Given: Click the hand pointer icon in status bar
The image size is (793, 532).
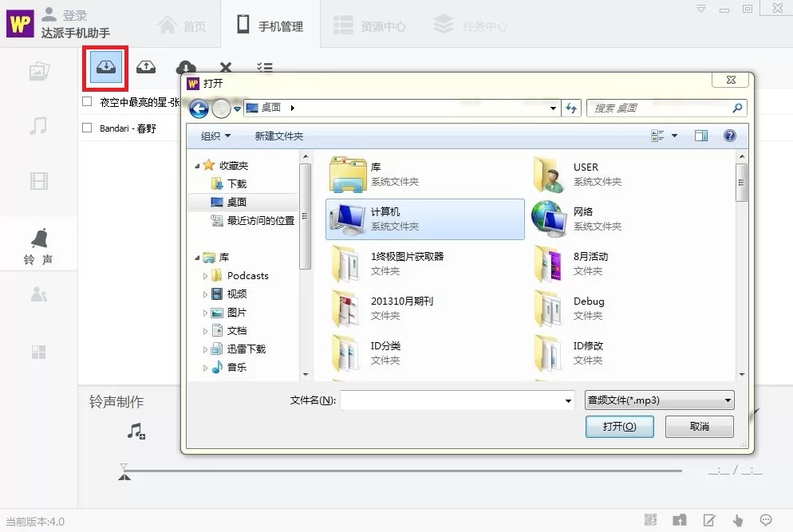Looking at the screenshot, I should click(738, 520).
